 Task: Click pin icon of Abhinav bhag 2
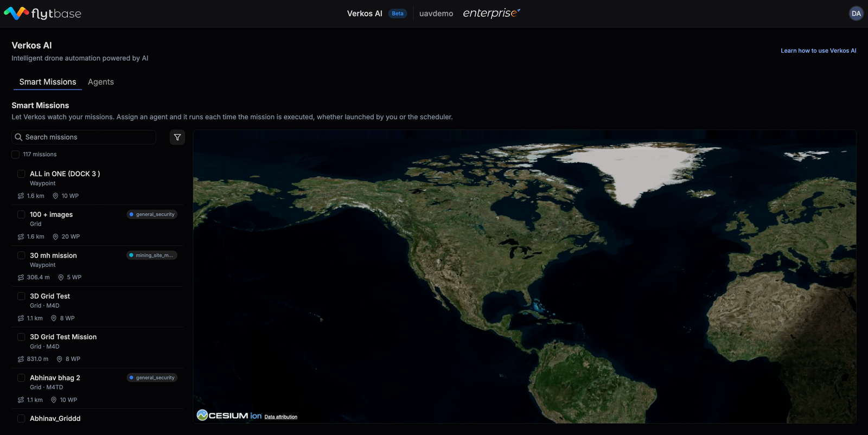pyautogui.click(x=54, y=400)
